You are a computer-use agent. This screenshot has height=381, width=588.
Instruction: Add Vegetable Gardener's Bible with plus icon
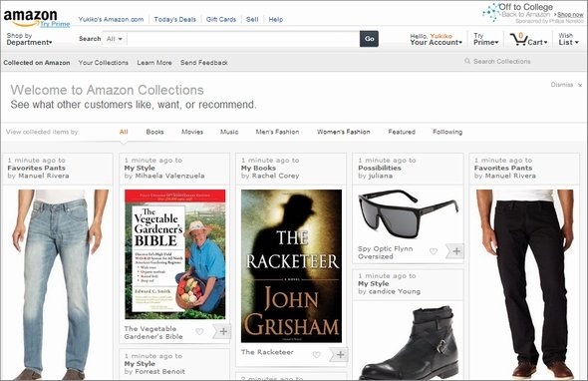tap(223, 331)
